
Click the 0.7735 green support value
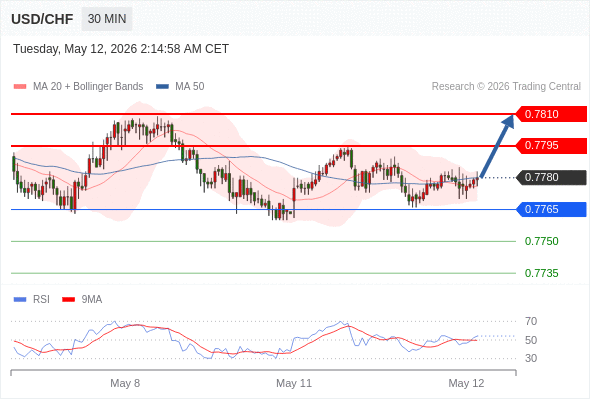(541, 273)
